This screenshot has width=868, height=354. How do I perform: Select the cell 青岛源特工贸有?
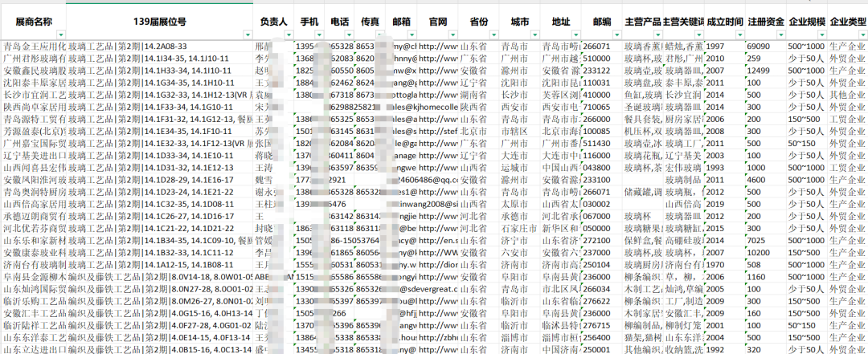point(33,119)
